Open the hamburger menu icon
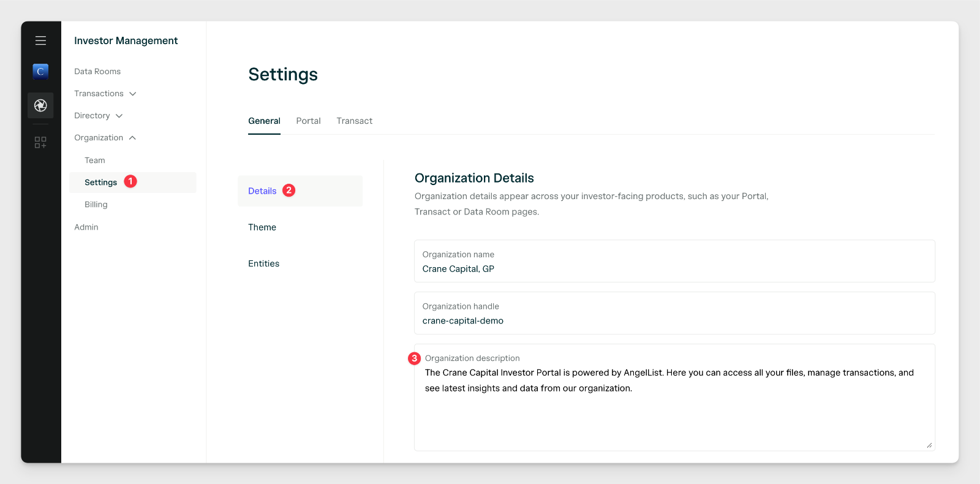 pyautogui.click(x=40, y=40)
